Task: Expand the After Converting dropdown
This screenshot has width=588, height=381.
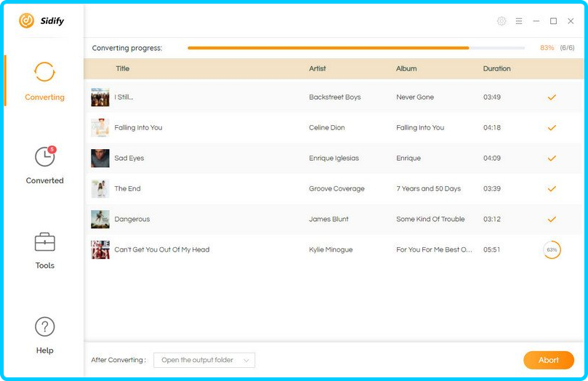Action: [x=204, y=360]
